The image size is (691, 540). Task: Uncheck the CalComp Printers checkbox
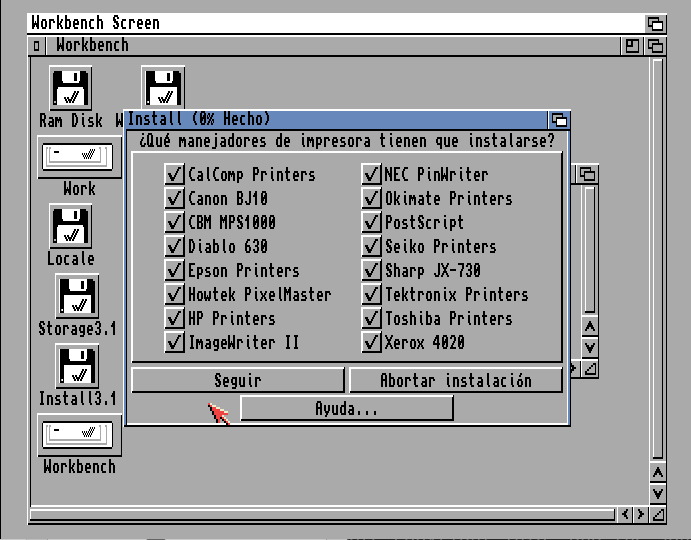[x=175, y=175]
